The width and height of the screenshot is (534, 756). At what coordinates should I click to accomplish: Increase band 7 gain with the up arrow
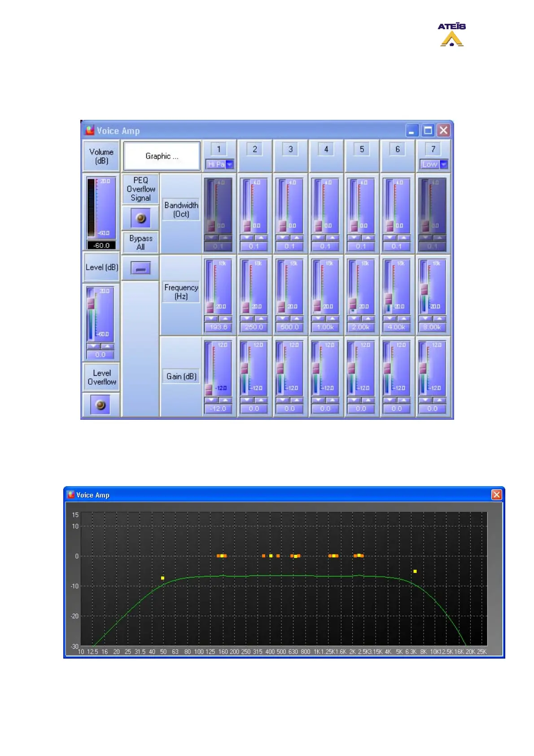click(439, 400)
